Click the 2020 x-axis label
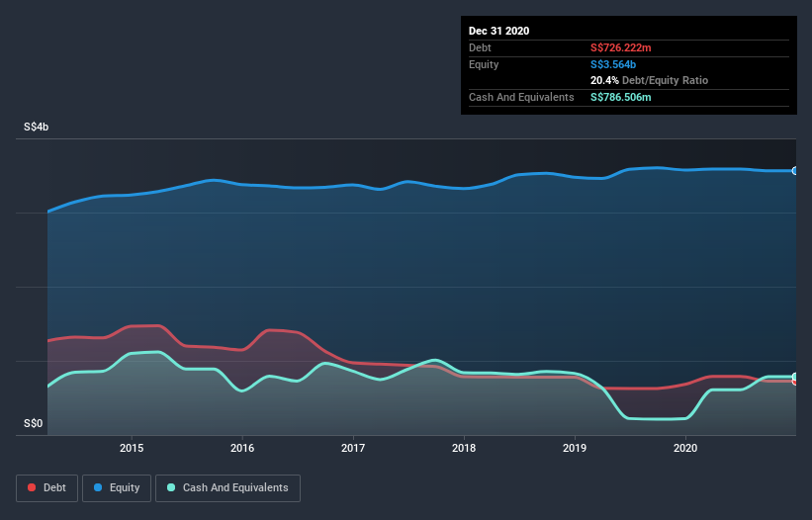The width and height of the screenshot is (812, 520). [685, 448]
